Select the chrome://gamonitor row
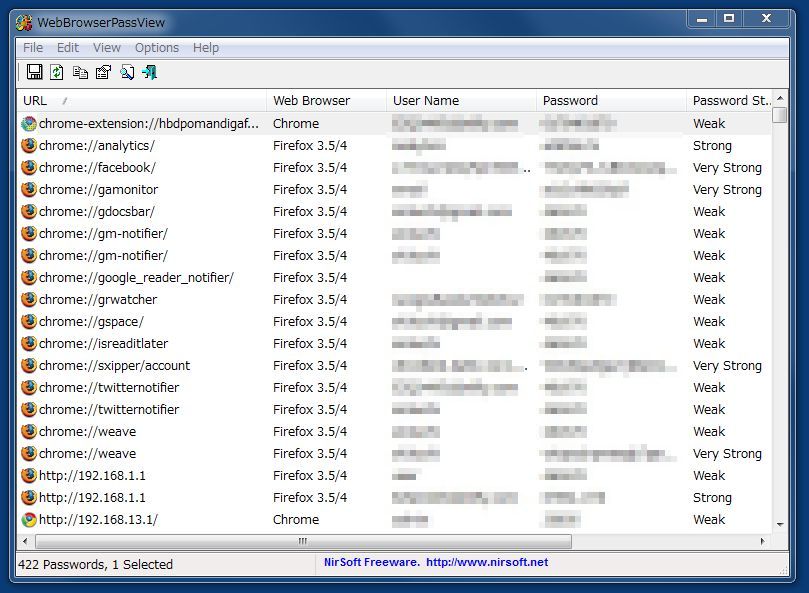Screen dimensions: 809x593 (x=395, y=189)
